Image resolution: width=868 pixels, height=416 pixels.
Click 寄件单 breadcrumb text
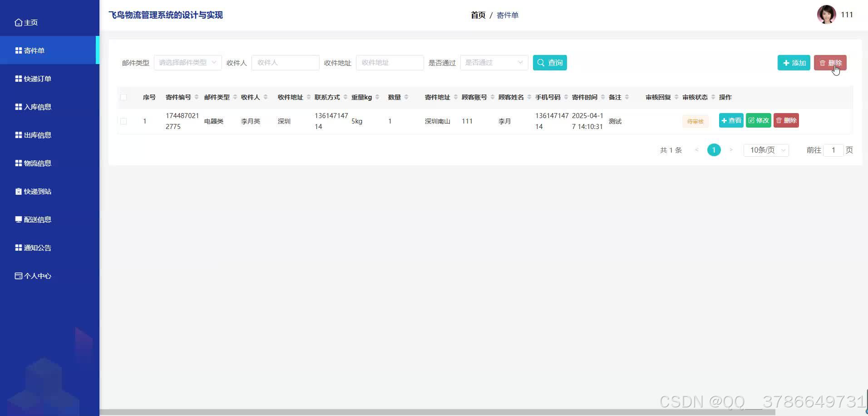508,15
